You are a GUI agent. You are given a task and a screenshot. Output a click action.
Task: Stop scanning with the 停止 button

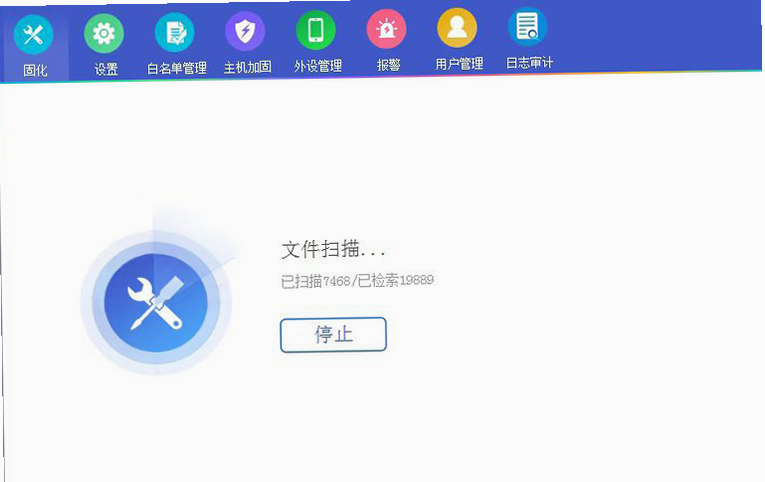[x=333, y=335]
